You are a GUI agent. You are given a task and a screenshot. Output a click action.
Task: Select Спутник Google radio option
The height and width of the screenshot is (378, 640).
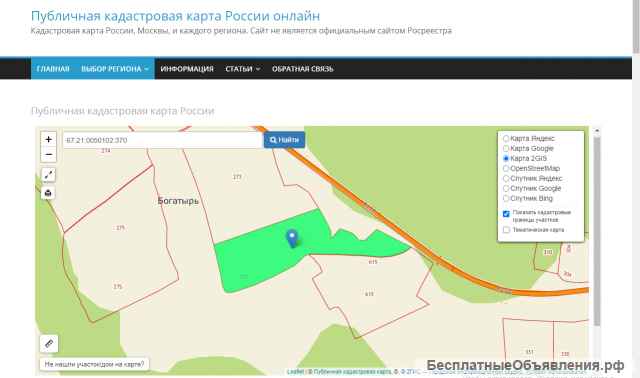506,189
